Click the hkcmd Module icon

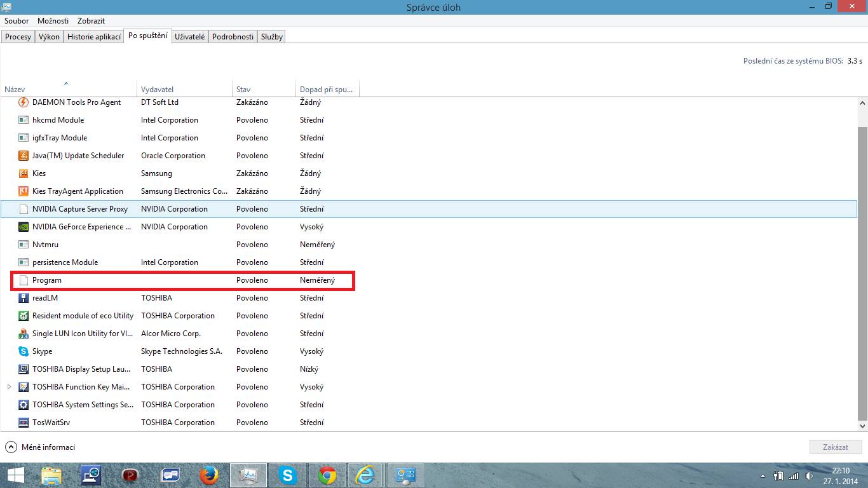(x=24, y=120)
